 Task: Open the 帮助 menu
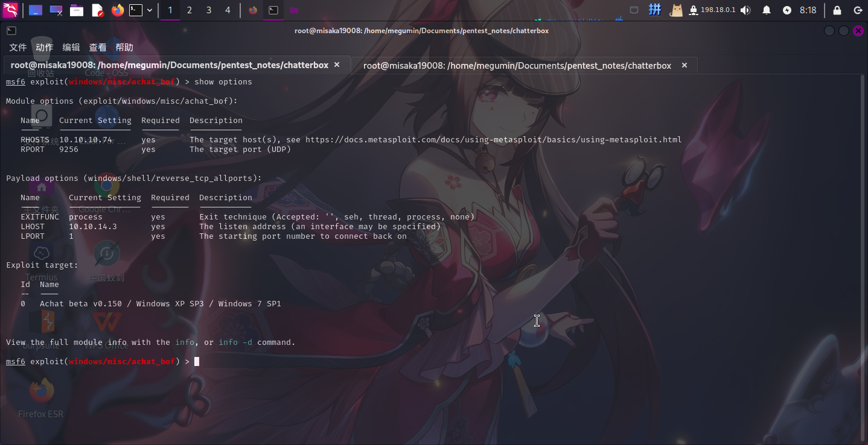point(124,48)
